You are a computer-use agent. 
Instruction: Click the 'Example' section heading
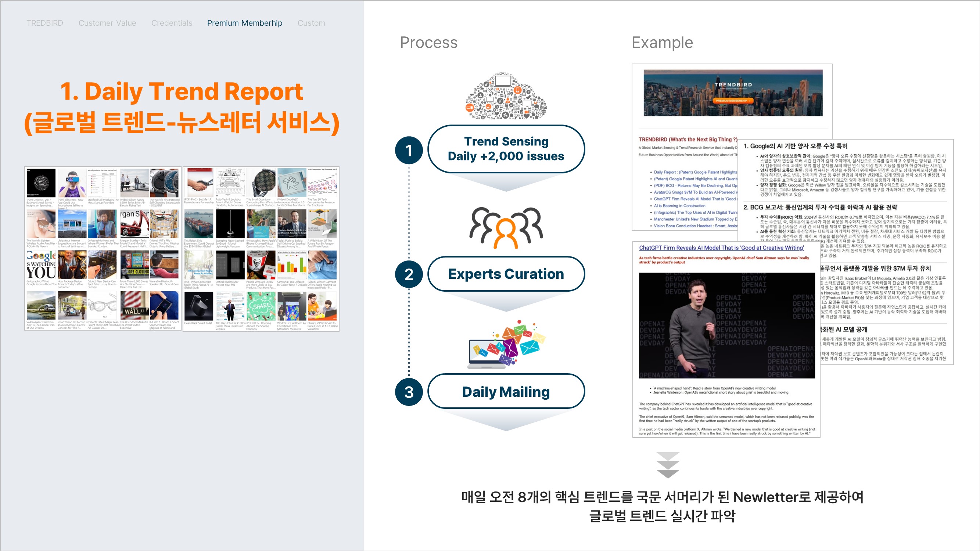[x=663, y=43]
